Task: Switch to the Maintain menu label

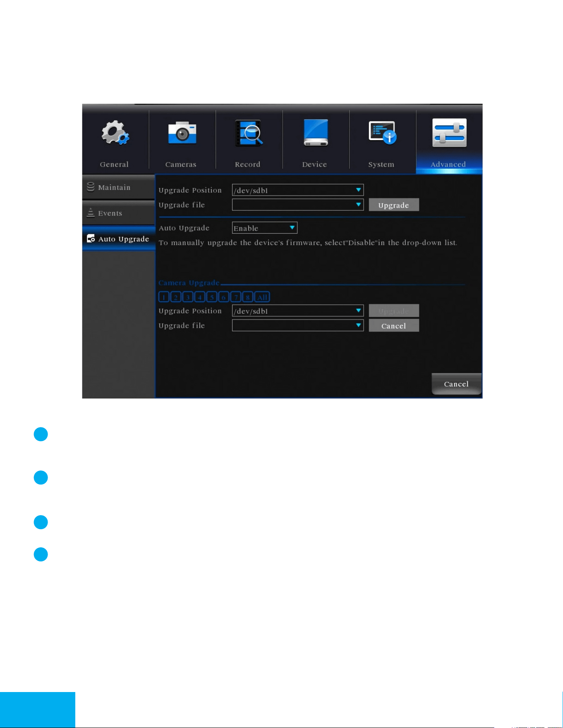Action: [x=114, y=188]
